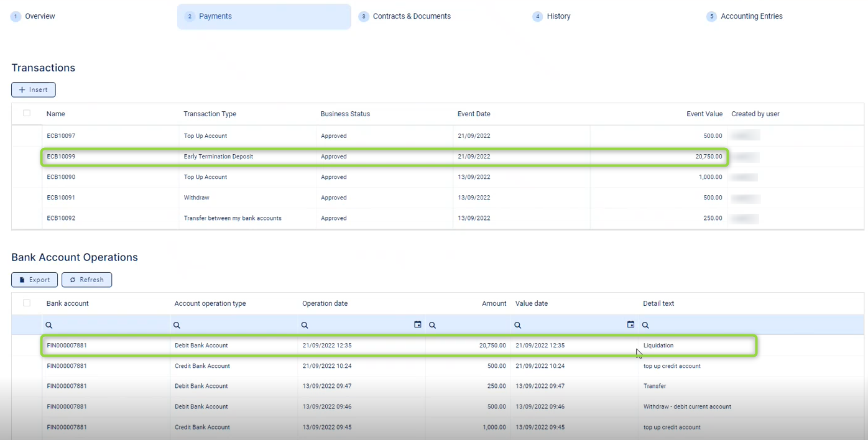
Task: Open the Value date calendar picker
Action: [630, 324]
